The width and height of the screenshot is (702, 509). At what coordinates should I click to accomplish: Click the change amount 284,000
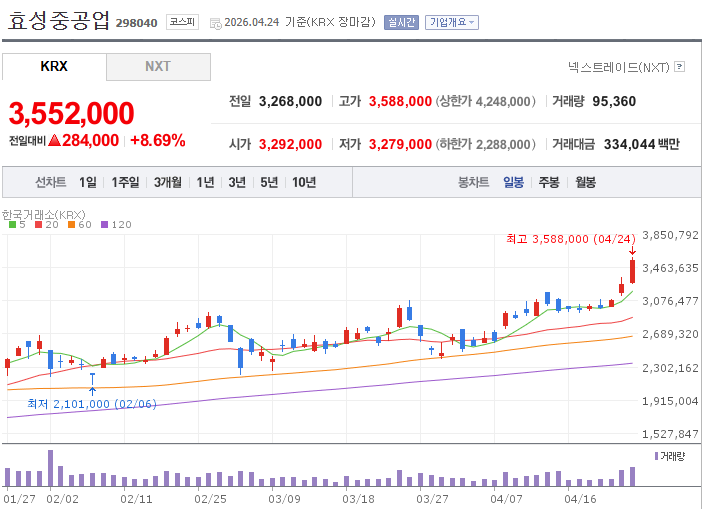[x=90, y=141]
